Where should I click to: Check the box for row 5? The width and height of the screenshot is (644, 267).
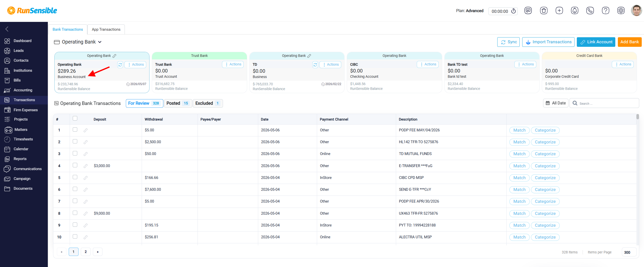(x=75, y=177)
